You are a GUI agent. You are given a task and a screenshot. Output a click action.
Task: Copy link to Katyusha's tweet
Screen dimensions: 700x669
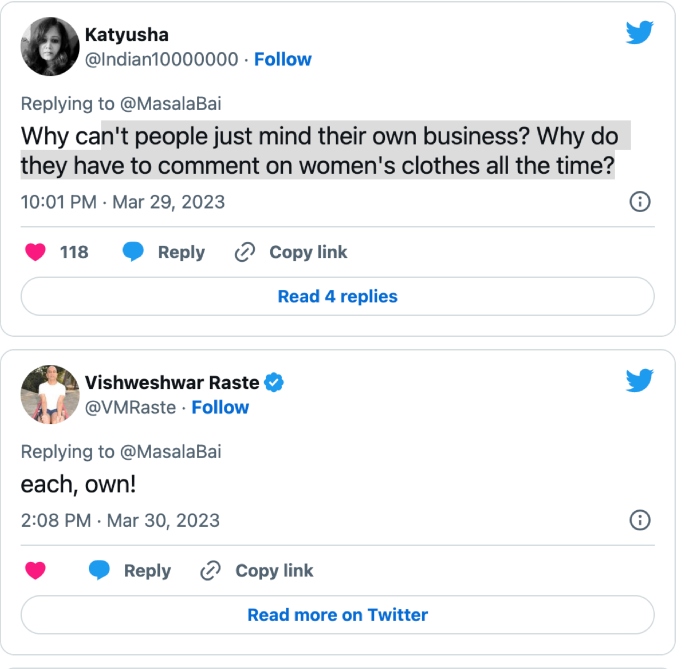pyautogui.click(x=291, y=252)
